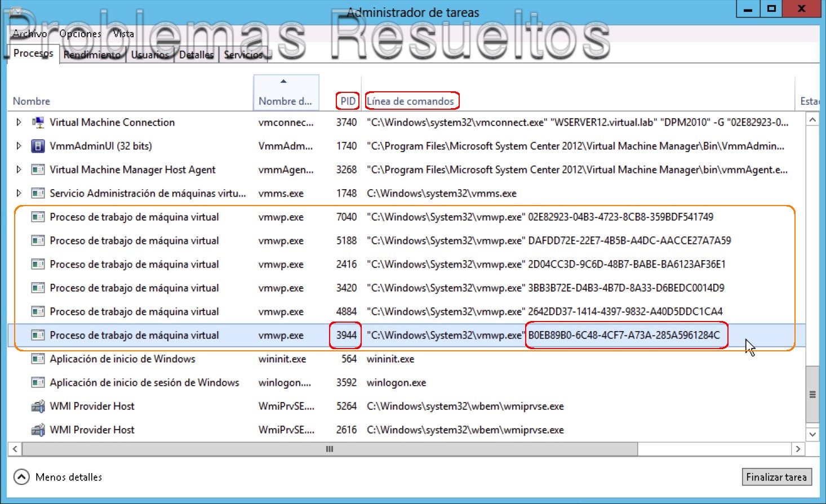The width and height of the screenshot is (826, 504).
Task: Select the 'Virtual Machine Manager Host Agent' name
Action: coord(132,170)
